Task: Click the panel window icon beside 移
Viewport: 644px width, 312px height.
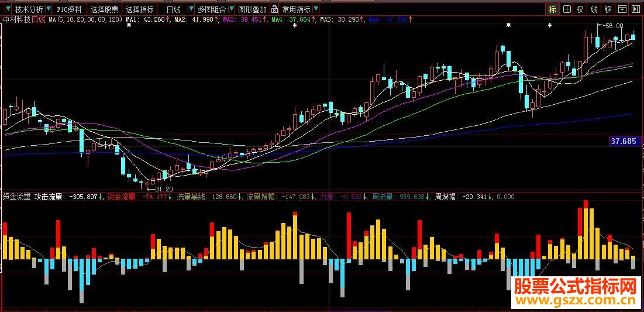Action: coord(622,9)
